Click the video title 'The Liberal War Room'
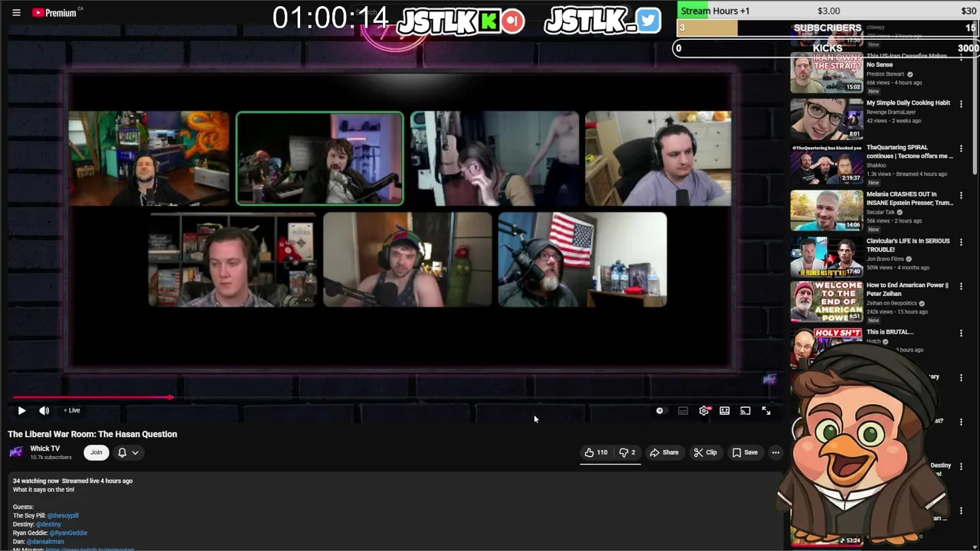980x551 pixels. pyautogui.click(x=93, y=434)
